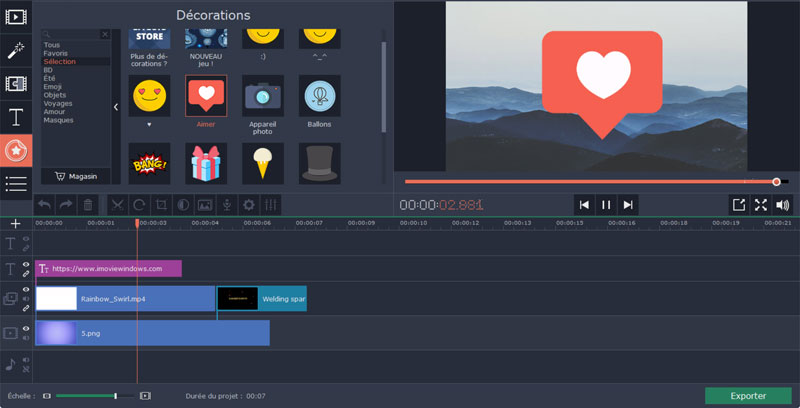
Task: Skip to previous frame
Action: tap(584, 205)
